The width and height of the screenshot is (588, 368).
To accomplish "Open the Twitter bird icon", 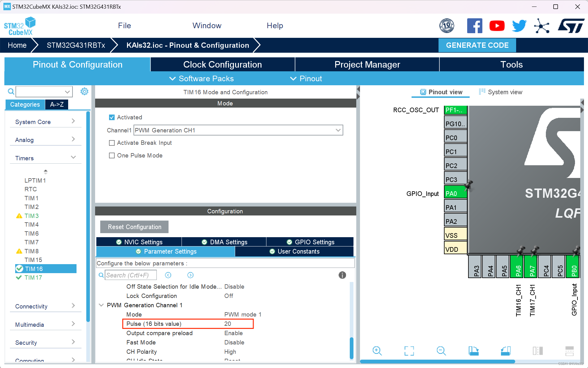I will [x=519, y=26].
